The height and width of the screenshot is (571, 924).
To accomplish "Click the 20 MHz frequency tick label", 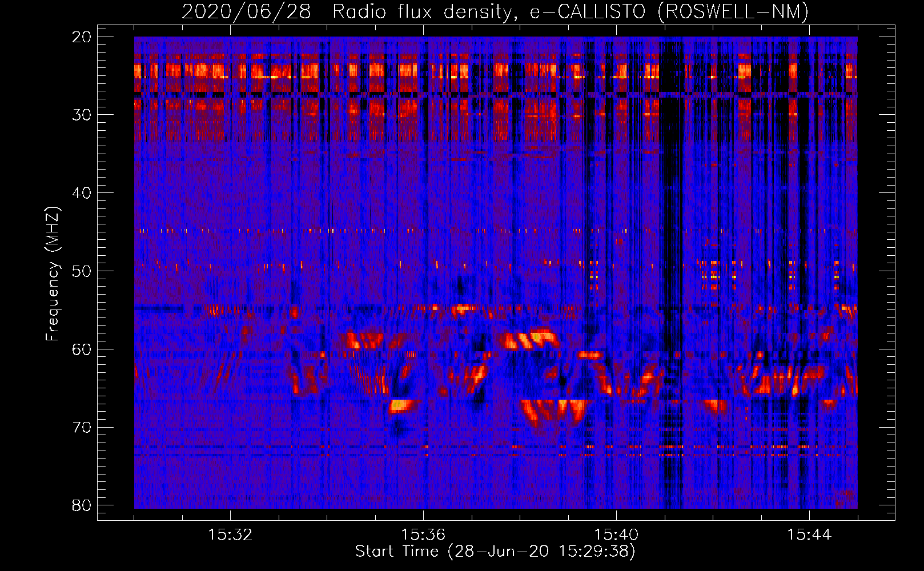I will click(82, 37).
